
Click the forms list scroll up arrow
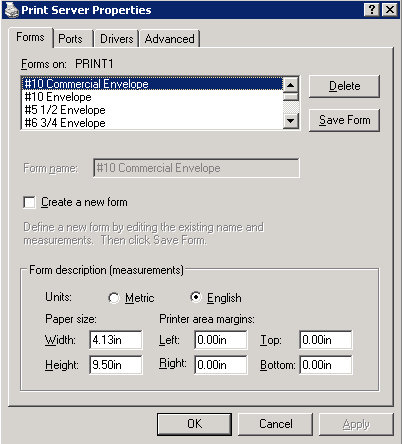pos(291,85)
